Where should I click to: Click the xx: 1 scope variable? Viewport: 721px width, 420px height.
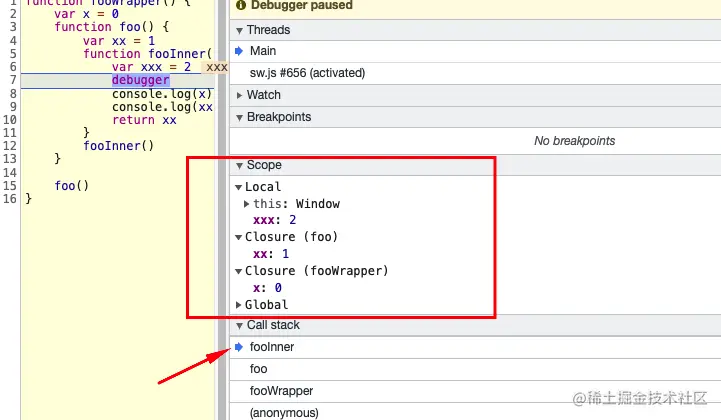click(x=271, y=254)
